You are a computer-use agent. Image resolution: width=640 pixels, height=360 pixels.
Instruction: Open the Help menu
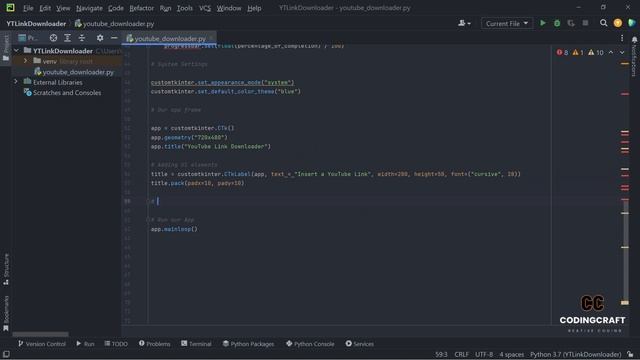tap(254, 8)
